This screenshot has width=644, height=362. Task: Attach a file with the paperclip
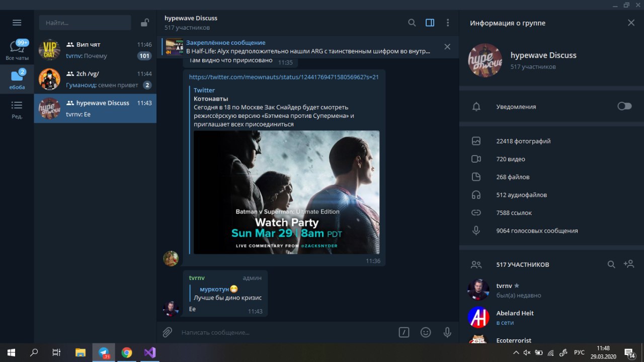coord(168,332)
